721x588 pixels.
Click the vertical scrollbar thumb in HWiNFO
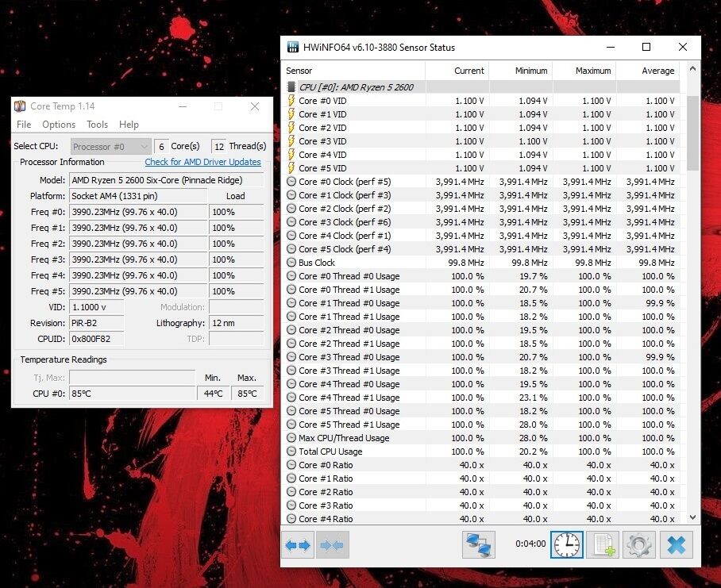point(692,133)
